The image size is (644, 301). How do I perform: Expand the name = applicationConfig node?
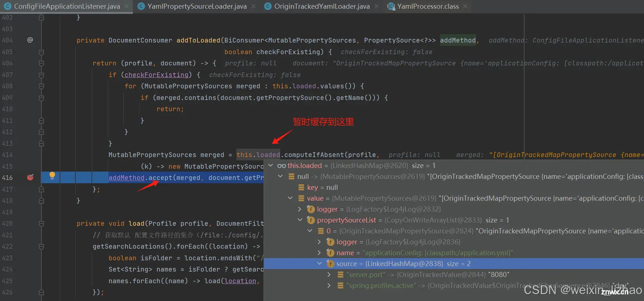(319, 253)
